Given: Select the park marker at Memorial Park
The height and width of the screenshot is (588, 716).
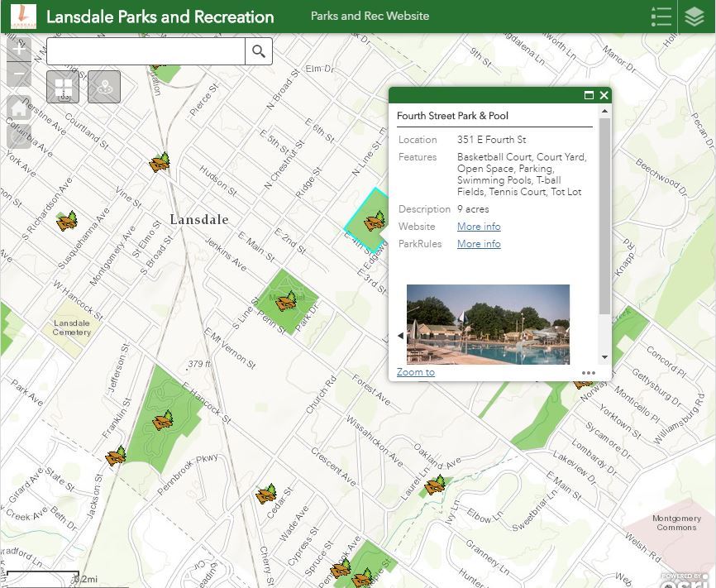Looking at the screenshot, I should 287,301.
